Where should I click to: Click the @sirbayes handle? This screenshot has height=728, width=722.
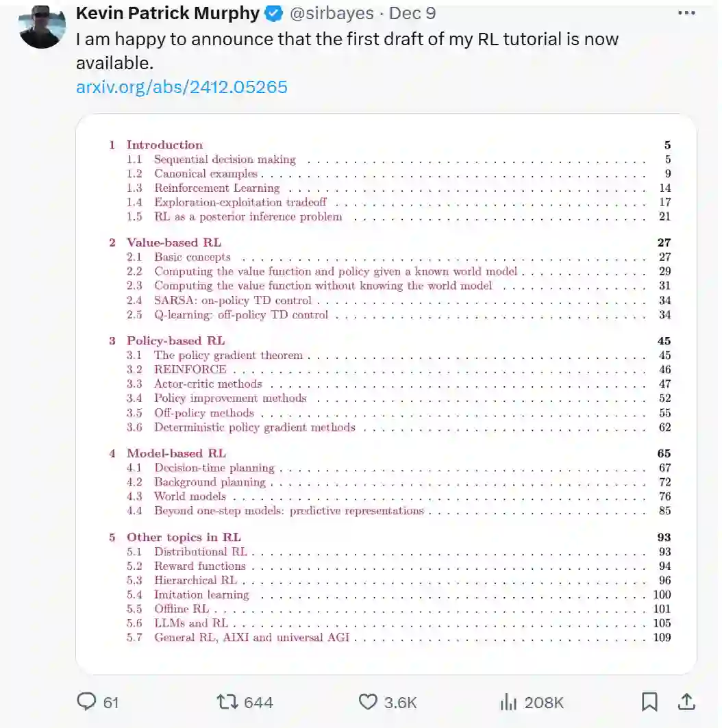tap(331, 13)
